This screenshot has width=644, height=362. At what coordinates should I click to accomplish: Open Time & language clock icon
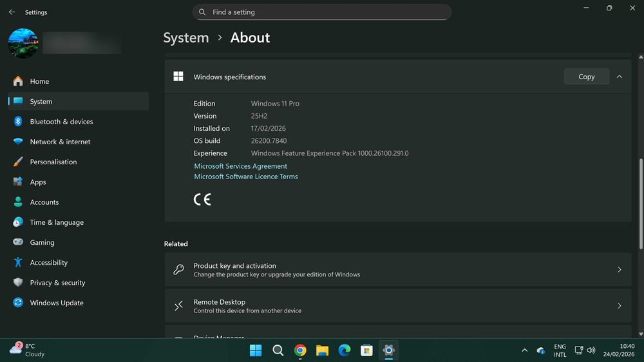(18, 222)
